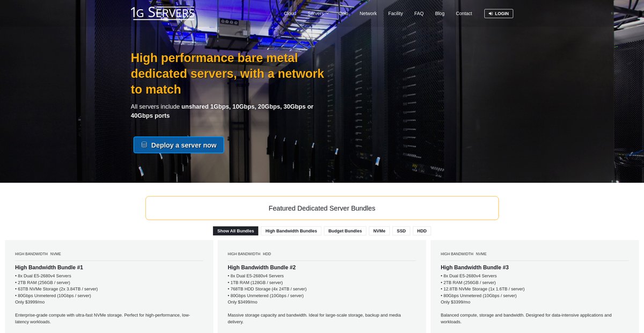Click the 1G Servers logo
Viewport: 644px width, 333px height.
(163, 13)
